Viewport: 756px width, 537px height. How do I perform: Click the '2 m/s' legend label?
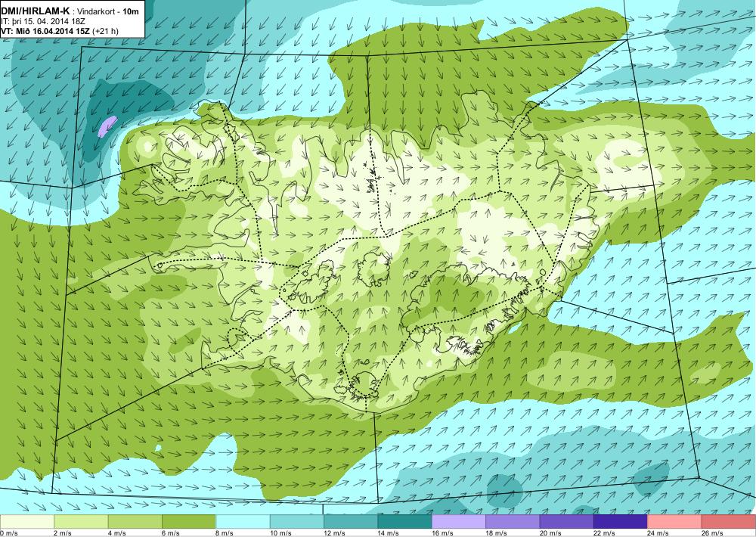pyautogui.click(x=63, y=533)
